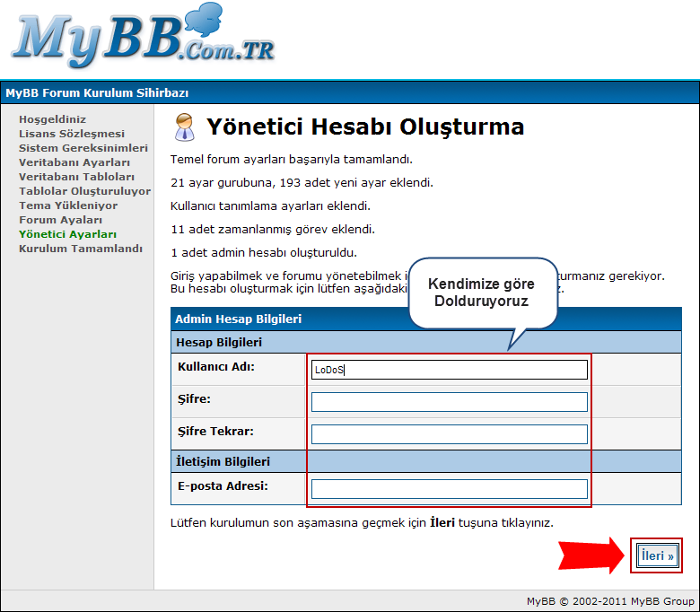Select the Şifre Tekrar input box
Viewport: 700px width, 612px height.
[x=449, y=434]
